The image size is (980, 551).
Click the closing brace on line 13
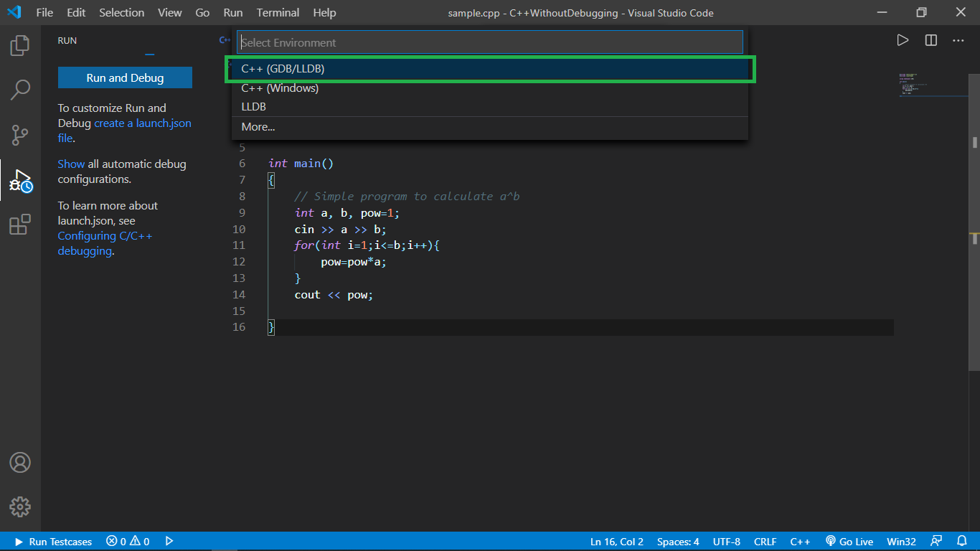(x=298, y=278)
